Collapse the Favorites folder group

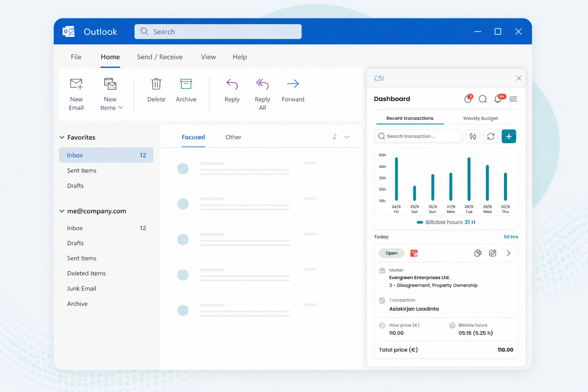pos(62,137)
